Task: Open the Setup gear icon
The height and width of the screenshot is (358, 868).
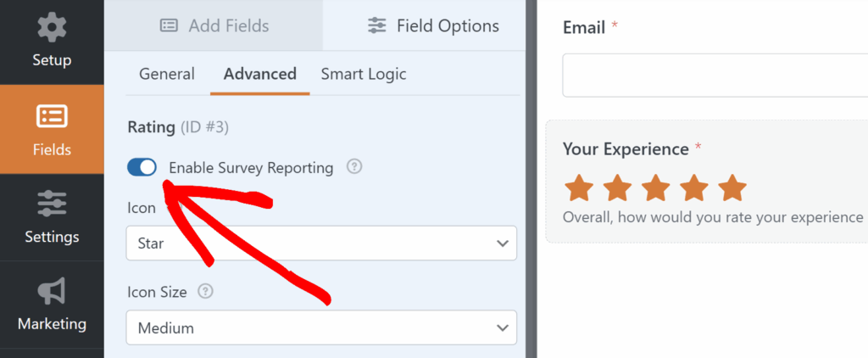Action: coord(52,27)
